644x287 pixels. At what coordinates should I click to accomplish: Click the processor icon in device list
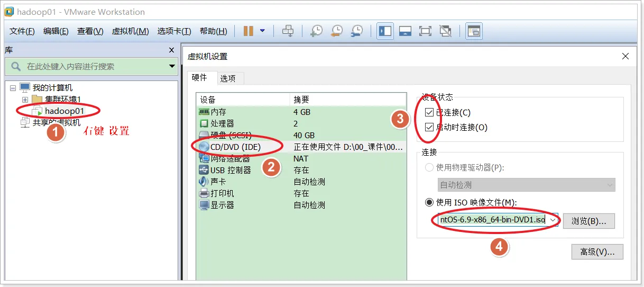click(x=204, y=123)
